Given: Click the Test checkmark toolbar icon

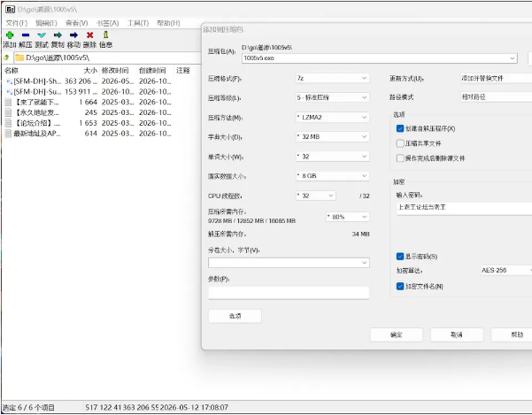Looking at the screenshot, I should 42,35.
